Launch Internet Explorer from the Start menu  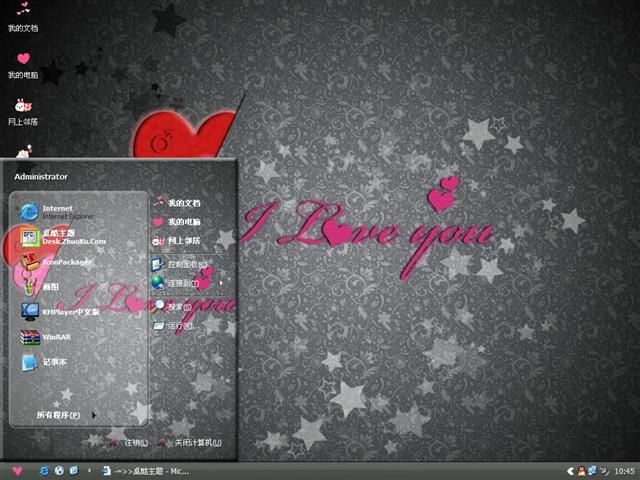[x=57, y=212]
